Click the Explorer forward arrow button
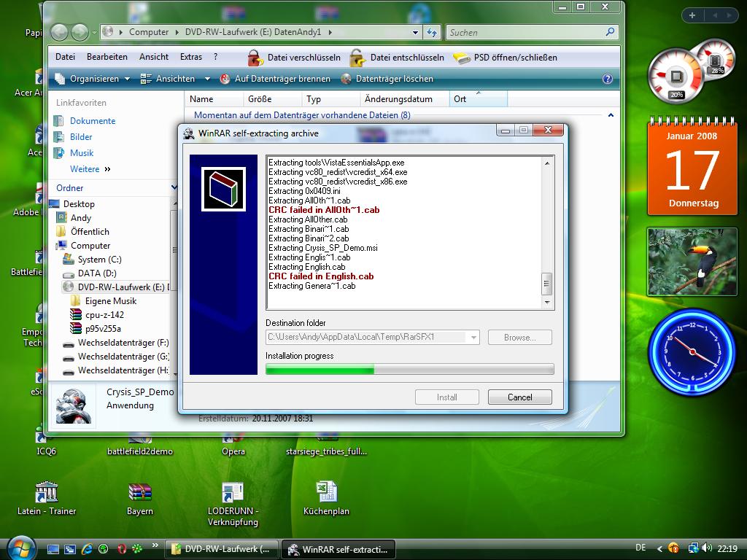The height and width of the screenshot is (560, 747). pyautogui.click(x=80, y=32)
